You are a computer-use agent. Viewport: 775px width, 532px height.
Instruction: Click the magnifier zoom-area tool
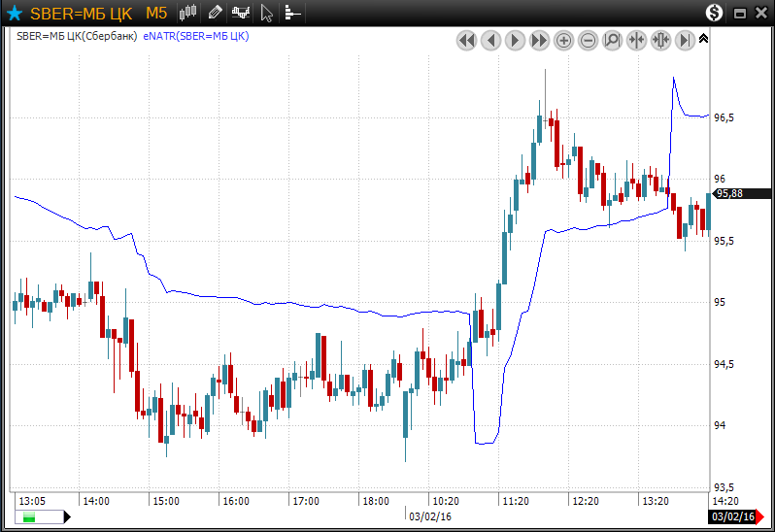[x=612, y=40]
